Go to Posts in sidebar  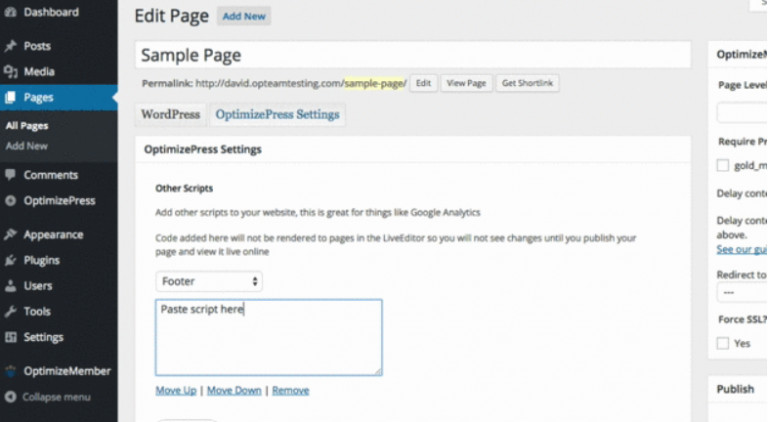point(37,46)
